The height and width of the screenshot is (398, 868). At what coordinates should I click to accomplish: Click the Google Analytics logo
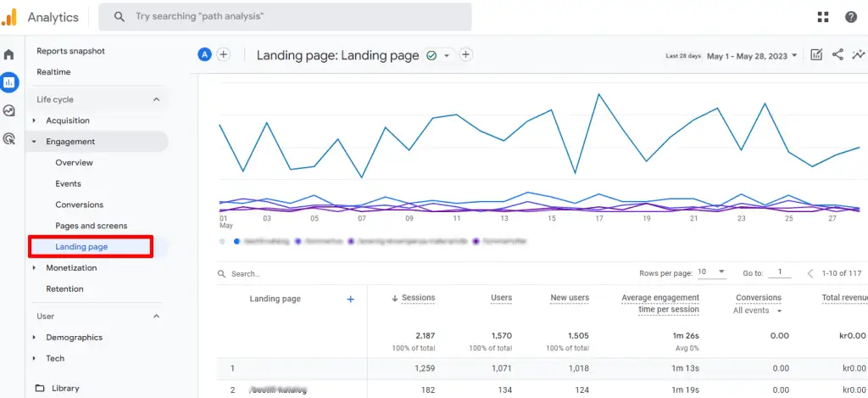(x=9, y=17)
